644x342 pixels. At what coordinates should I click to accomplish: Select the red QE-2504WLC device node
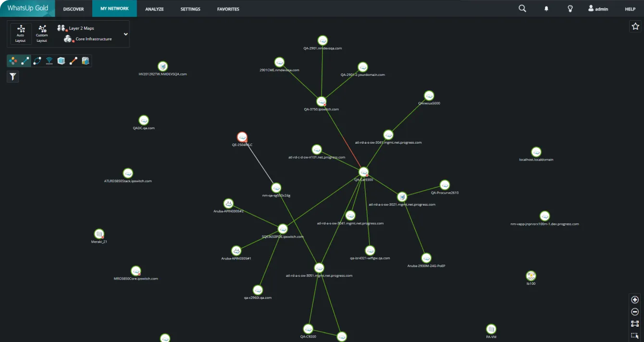pyautogui.click(x=242, y=137)
